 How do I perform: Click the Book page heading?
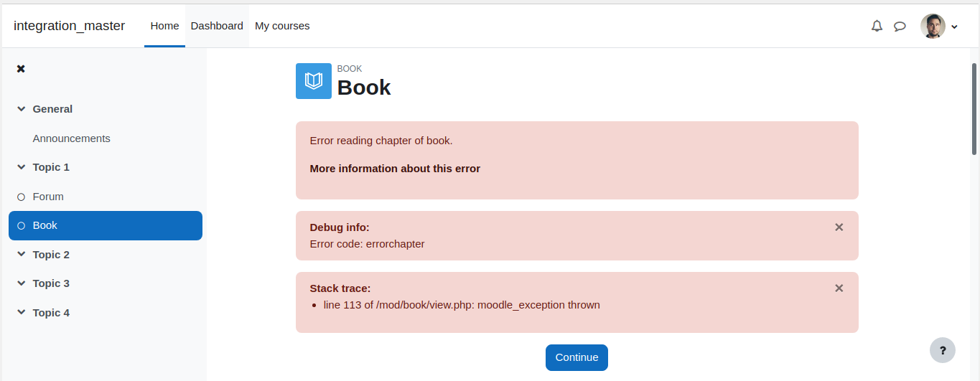(x=364, y=88)
